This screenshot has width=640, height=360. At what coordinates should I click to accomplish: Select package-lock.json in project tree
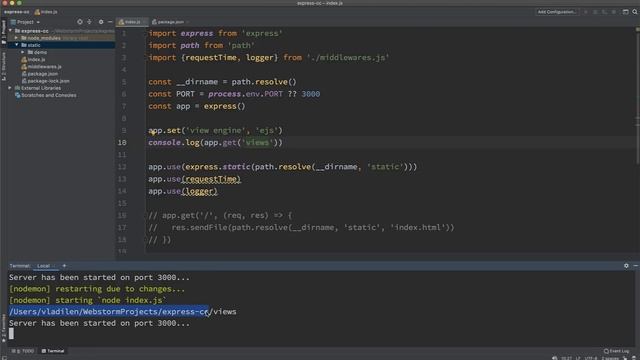[45, 81]
